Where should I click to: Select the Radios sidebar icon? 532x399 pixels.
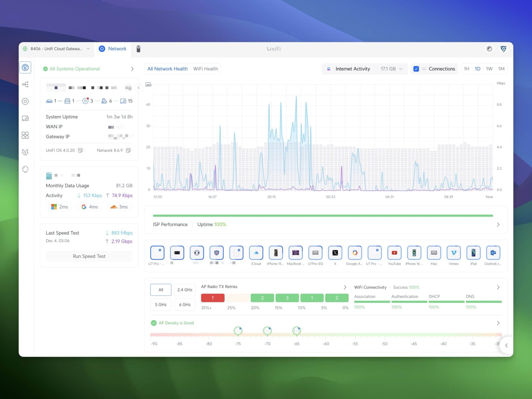click(25, 135)
